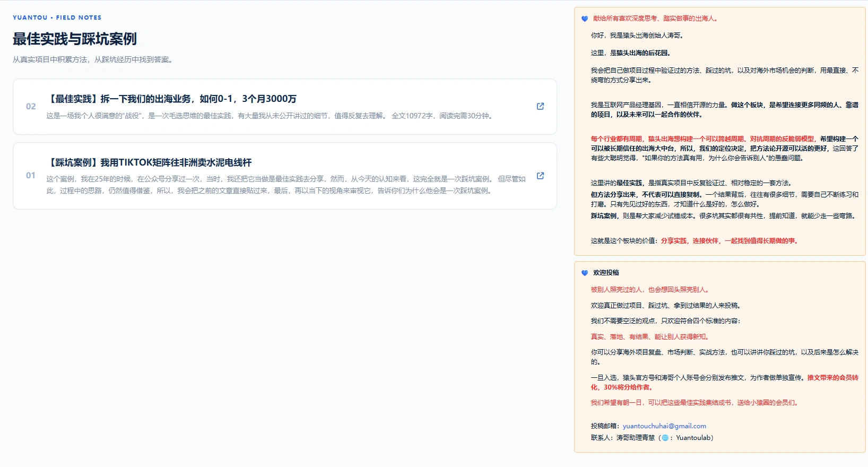Click subtitle 从真实项目中积累方法
Viewport: 868px width, 467px height.
93,59
